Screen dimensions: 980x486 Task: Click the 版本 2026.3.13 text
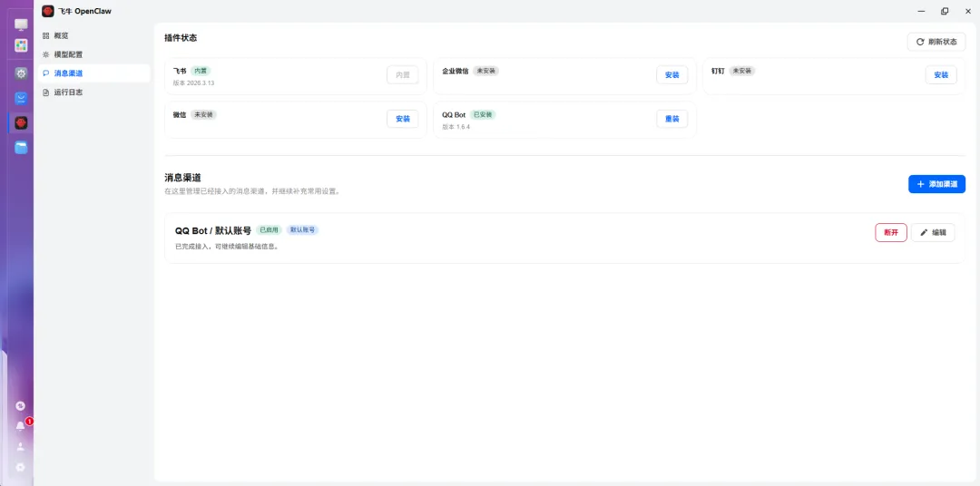pos(193,83)
